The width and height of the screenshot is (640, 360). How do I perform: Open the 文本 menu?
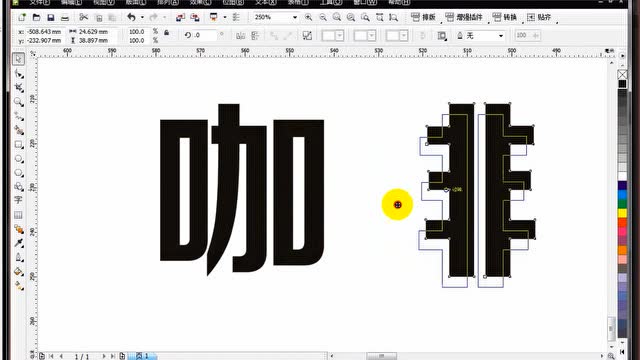coord(266,2)
